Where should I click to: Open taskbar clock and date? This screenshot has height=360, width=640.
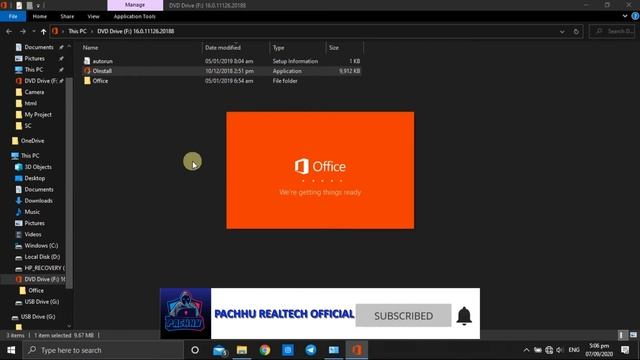(x=599, y=350)
